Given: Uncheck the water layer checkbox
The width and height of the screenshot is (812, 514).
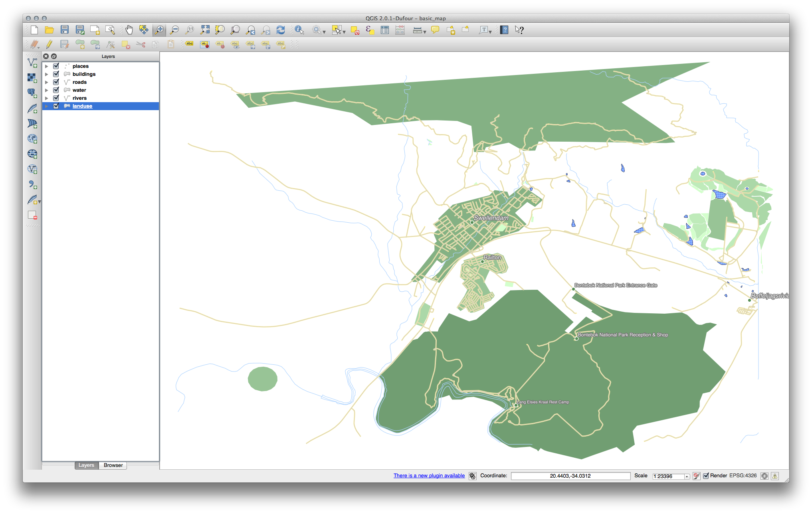Looking at the screenshot, I should (x=56, y=90).
